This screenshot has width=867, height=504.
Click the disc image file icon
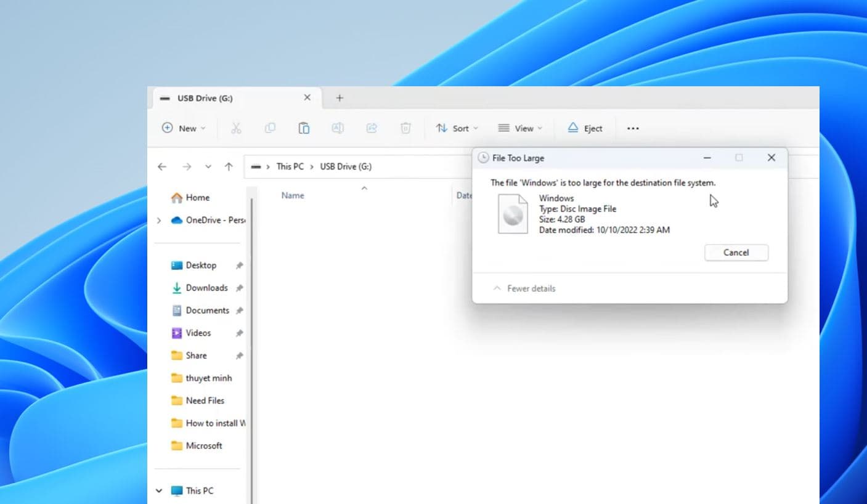(513, 214)
